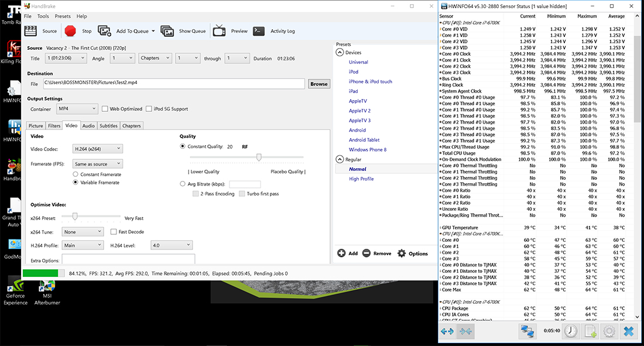Collapse the Regular preset group
The width and height of the screenshot is (644, 346).
[340, 159]
